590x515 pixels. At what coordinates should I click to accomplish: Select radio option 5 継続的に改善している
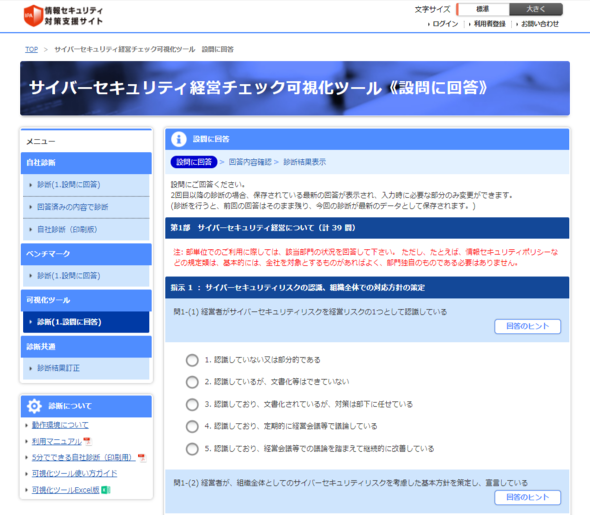point(192,449)
